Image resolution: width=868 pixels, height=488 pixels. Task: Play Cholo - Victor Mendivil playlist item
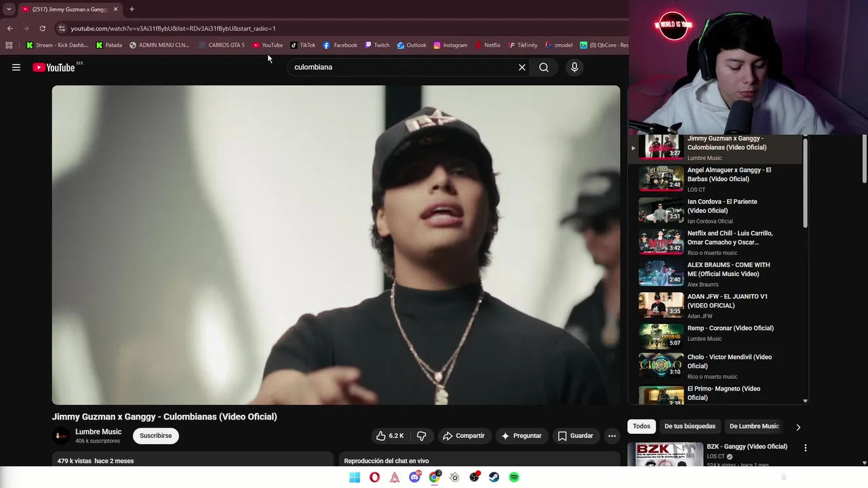tap(716, 366)
